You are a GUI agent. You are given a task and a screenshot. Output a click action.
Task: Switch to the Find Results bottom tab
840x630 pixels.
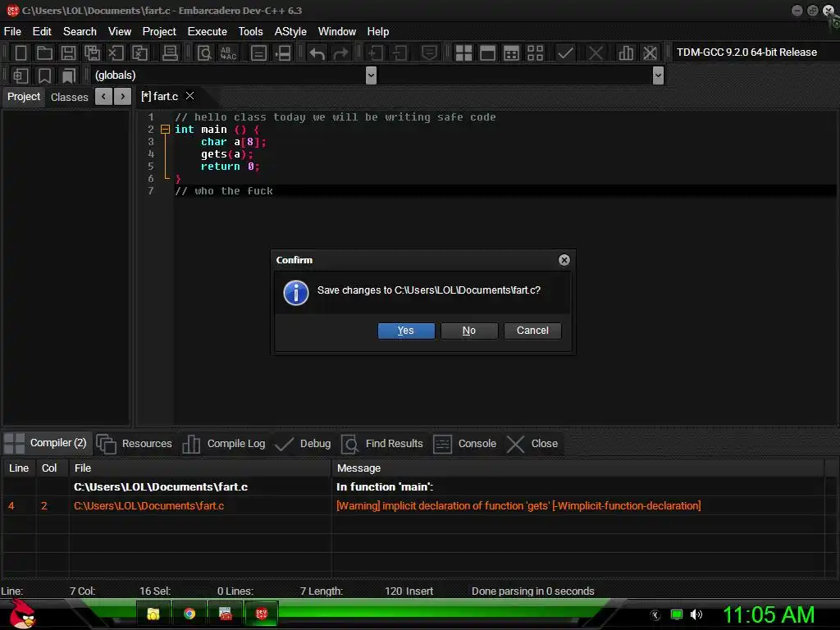tap(382, 444)
